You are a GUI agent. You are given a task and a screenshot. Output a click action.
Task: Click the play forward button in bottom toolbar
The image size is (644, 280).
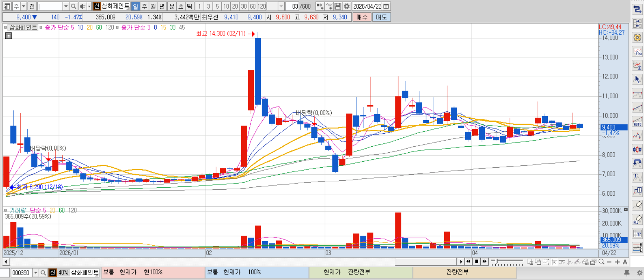(x=461, y=262)
